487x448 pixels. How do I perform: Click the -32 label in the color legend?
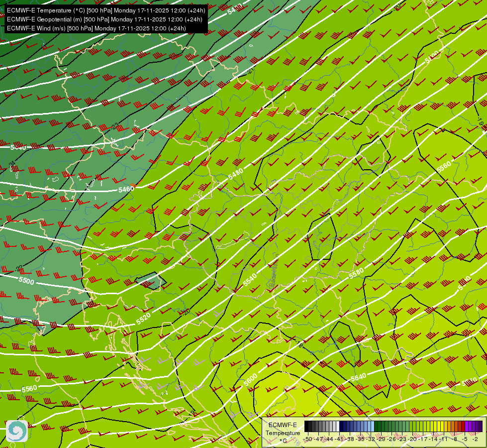click(371, 439)
